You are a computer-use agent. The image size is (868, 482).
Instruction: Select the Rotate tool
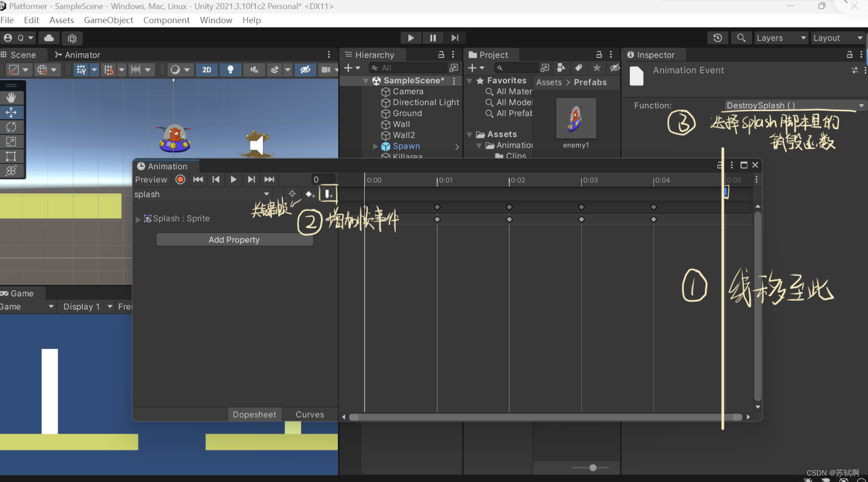(x=12, y=127)
